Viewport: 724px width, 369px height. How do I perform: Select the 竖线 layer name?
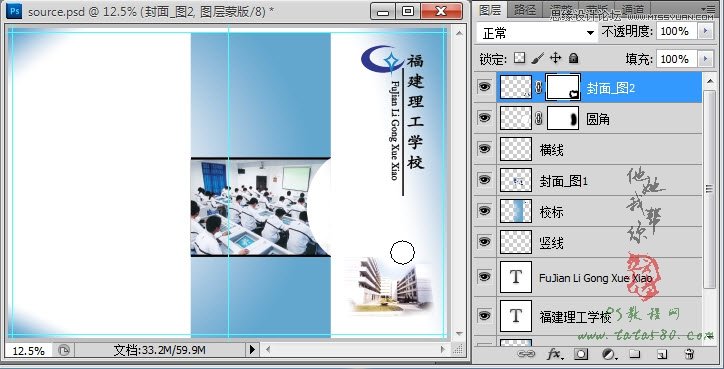(x=551, y=242)
